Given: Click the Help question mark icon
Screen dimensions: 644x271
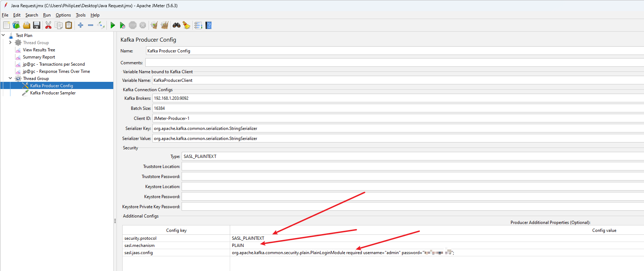Looking at the screenshot, I should 209,25.
